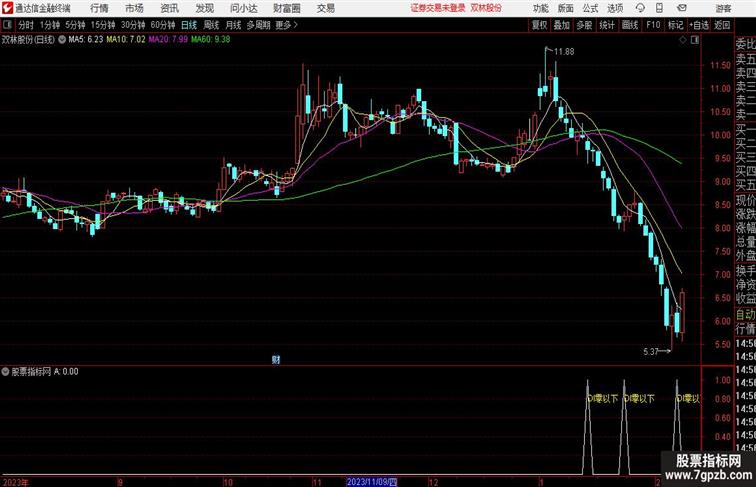The height and width of the screenshot is (487, 756).
Task: Click the MA60: 9.38 value
Action: point(210,40)
